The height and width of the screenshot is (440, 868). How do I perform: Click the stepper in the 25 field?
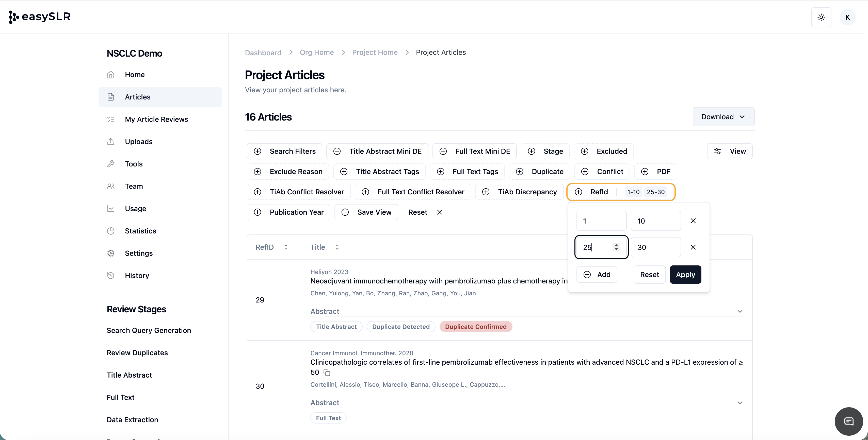616,247
